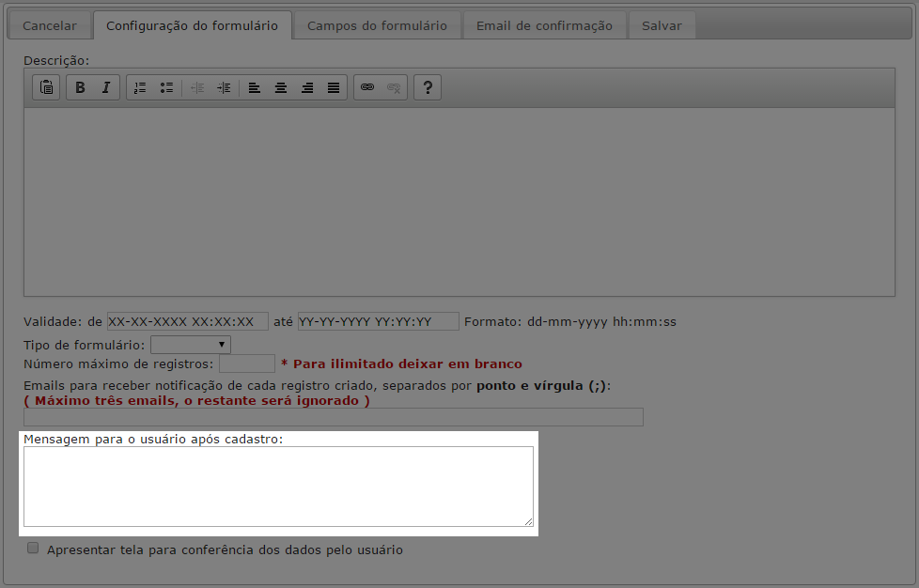Toggle italic formatting

pos(106,87)
